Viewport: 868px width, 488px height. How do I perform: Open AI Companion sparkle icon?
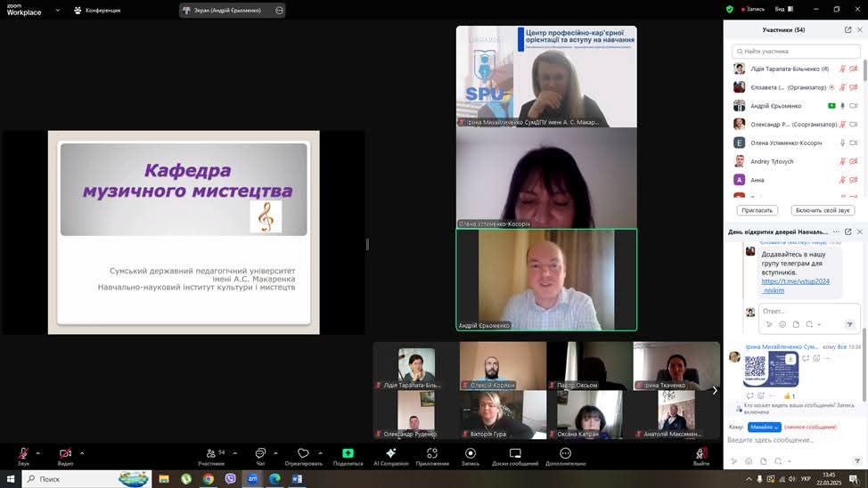(391, 453)
